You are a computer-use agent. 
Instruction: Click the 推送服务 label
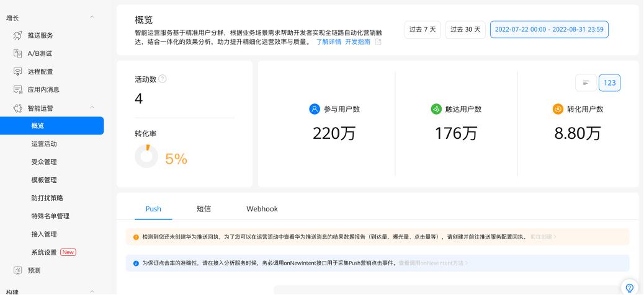pyautogui.click(x=40, y=35)
